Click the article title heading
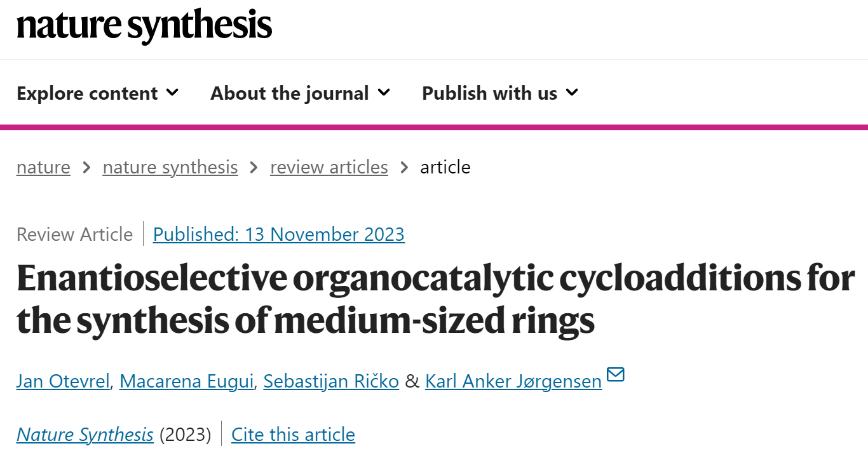Image resolution: width=868 pixels, height=460 pixels. [x=435, y=300]
